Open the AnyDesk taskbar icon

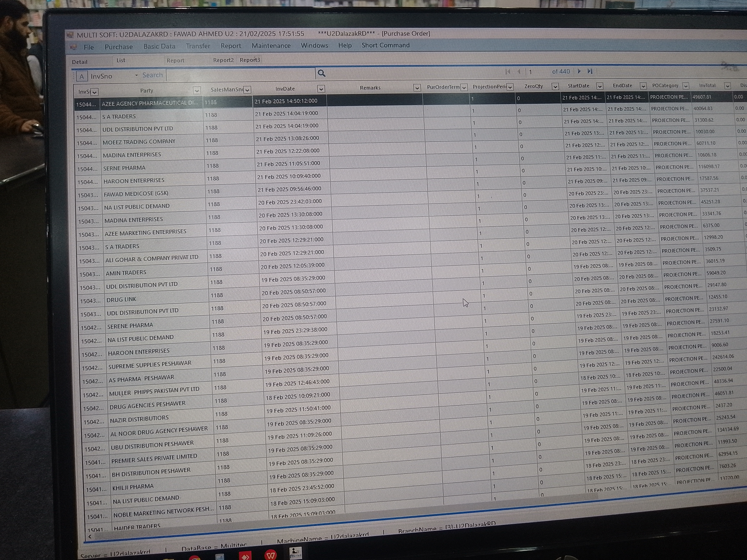(245, 556)
